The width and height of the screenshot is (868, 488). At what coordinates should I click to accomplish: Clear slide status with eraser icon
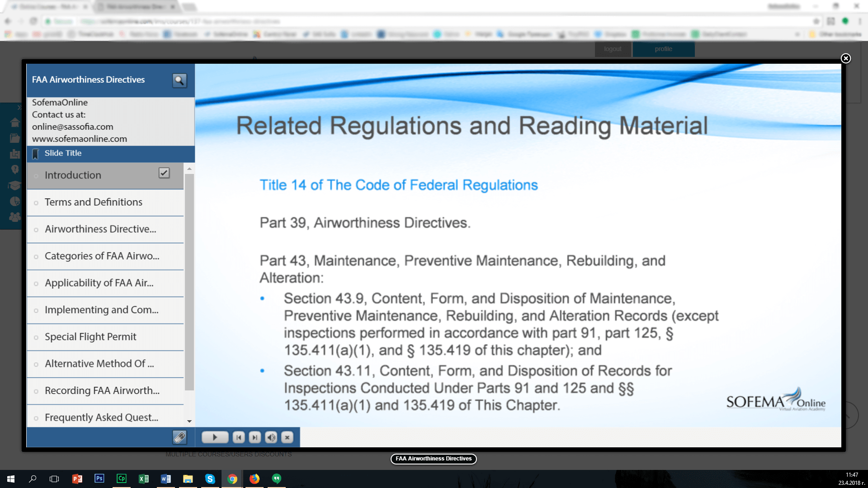179,437
